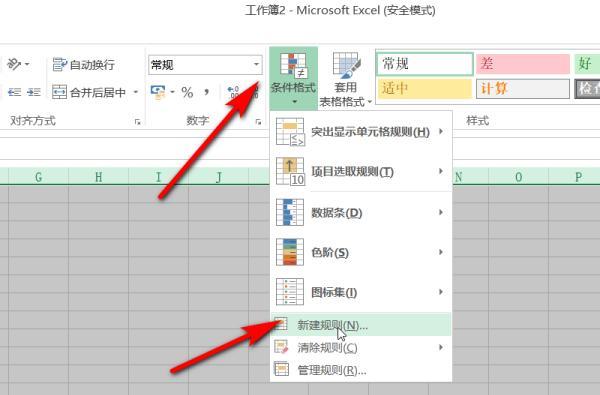Image resolution: width=600 pixels, height=395 pixels.
Task: Select column O header
Action: click(518, 177)
